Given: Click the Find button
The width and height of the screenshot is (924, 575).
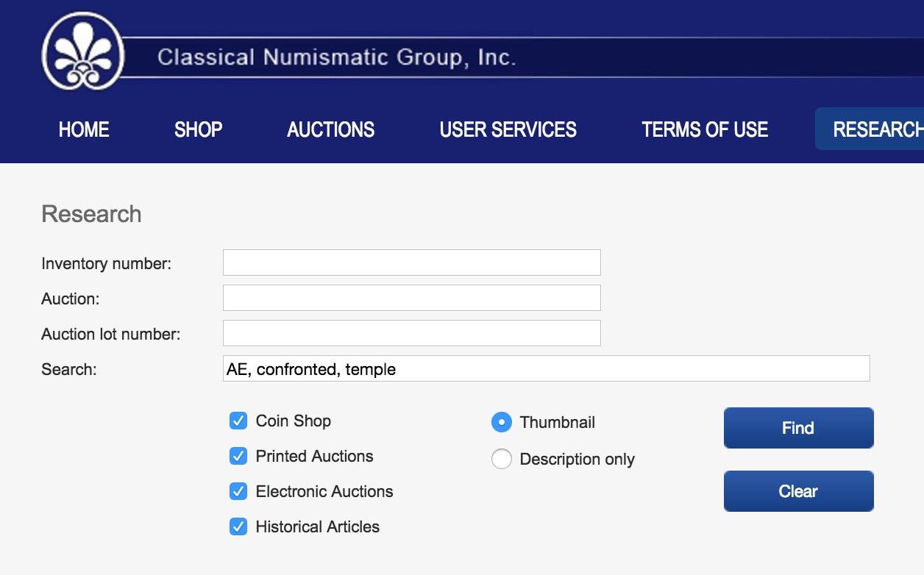Looking at the screenshot, I should point(799,428).
